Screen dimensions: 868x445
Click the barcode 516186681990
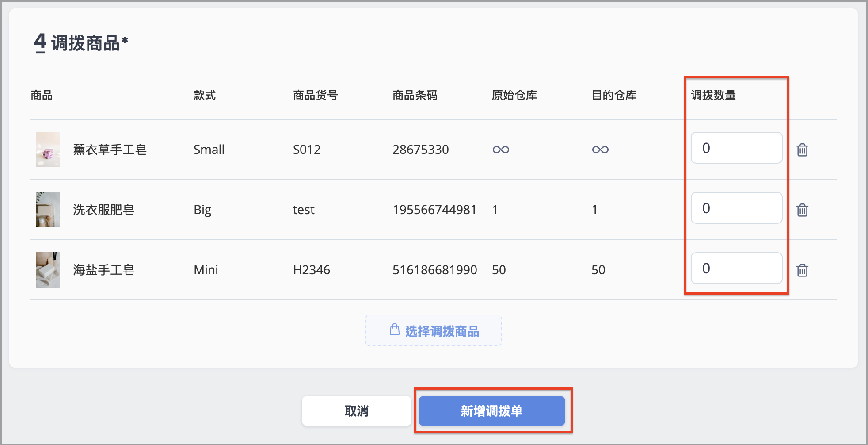pos(435,270)
